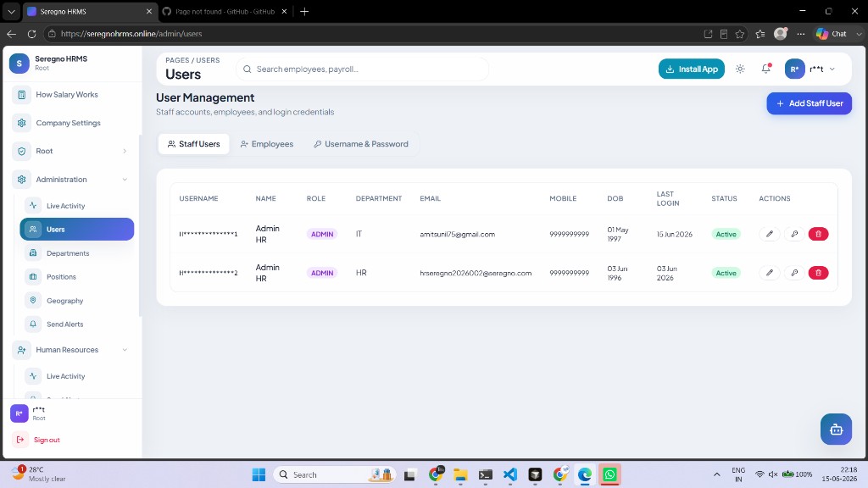
Task: Open browser settings and more menu
Action: point(800,34)
